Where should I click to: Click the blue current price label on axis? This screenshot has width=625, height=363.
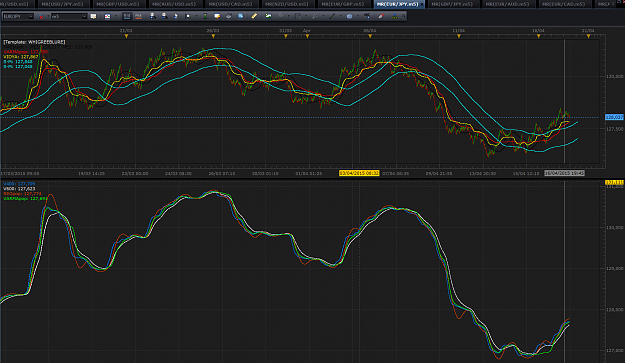(x=614, y=117)
